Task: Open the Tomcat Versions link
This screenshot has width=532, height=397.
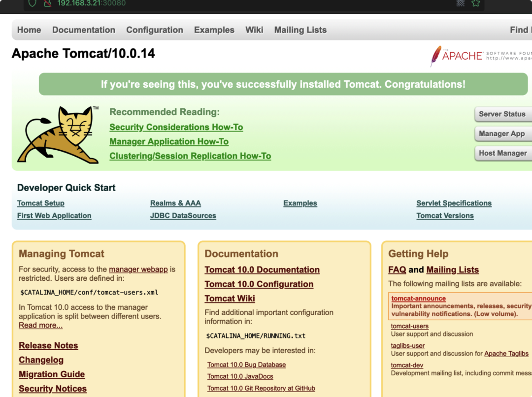Action: (445, 216)
